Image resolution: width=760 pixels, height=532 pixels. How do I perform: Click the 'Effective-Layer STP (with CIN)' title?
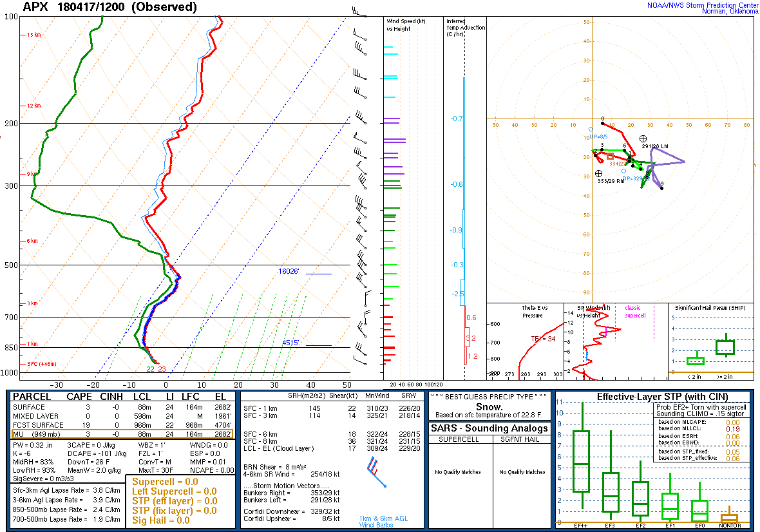tap(663, 397)
